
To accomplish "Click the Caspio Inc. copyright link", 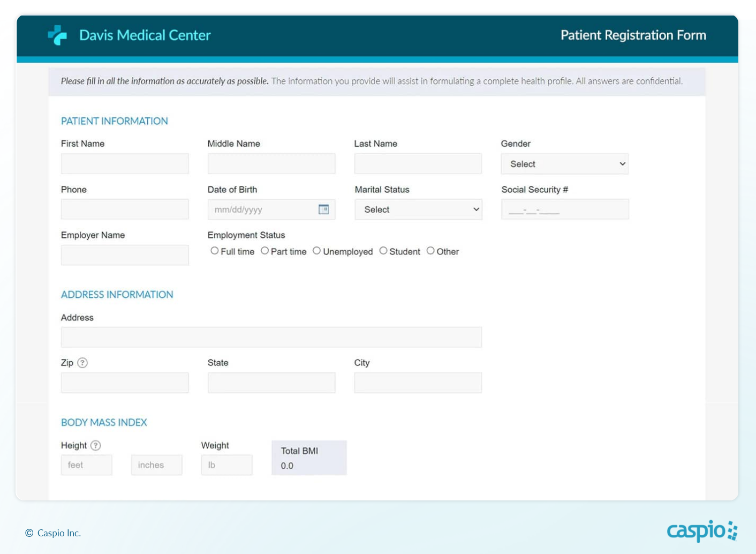I will point(59,533).
